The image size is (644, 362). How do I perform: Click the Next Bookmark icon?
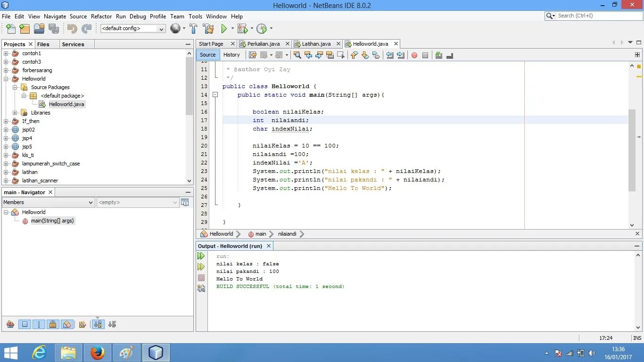(365, 55)
